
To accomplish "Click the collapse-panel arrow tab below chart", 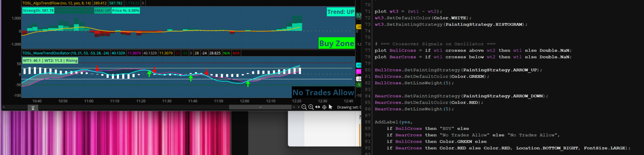I will pos(33,108).
